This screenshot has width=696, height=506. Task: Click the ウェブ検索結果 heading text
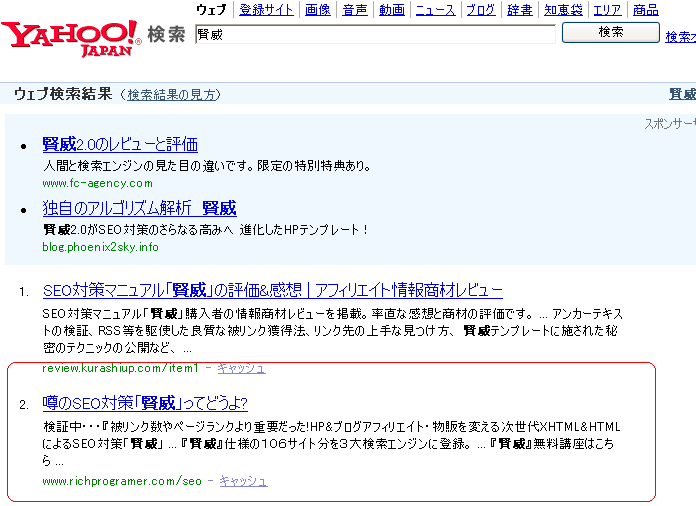pyautogui.click(x=63, y=94)
